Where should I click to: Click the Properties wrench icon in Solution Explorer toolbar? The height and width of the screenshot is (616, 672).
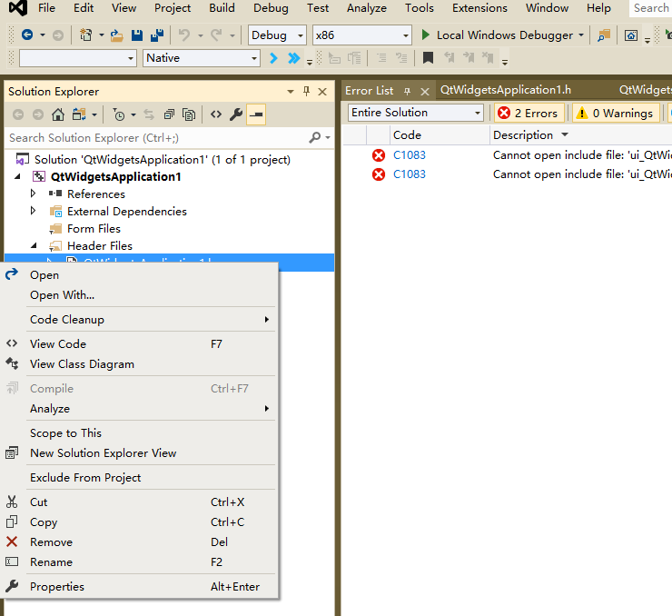point(236,114)
